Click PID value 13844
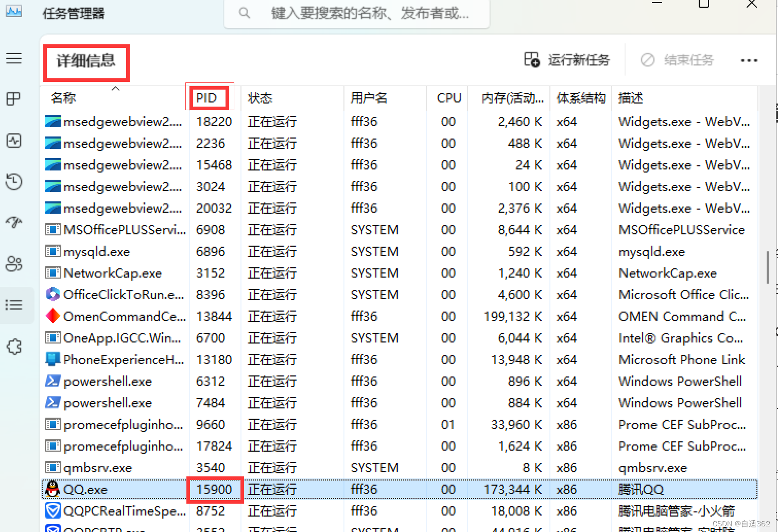Image resolution: width=778 pixels, height=532 pixels. coord(214,316)
